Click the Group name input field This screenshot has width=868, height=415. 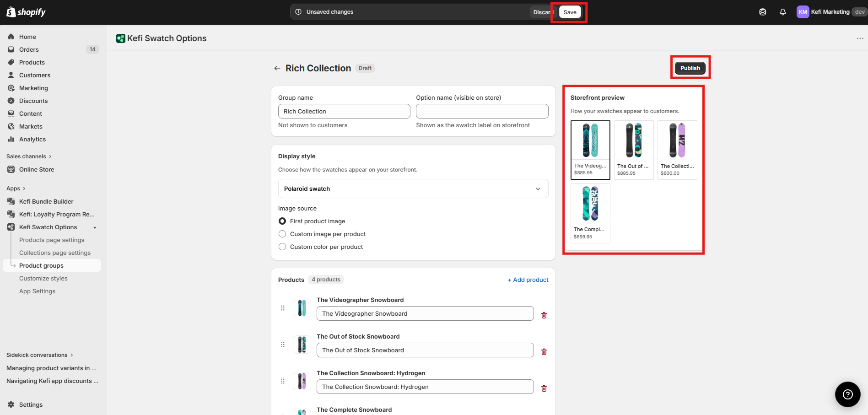click(344, 111)
